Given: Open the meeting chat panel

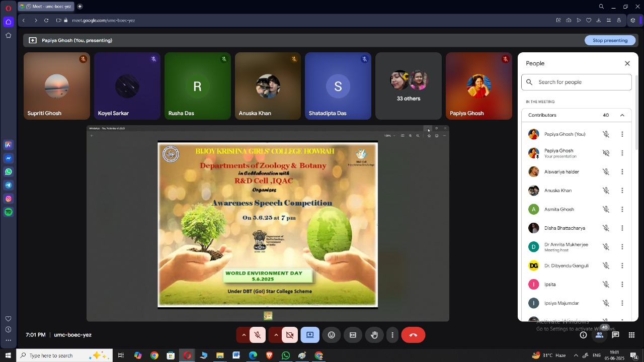Looking at the screenshot, I should click(615, 335).
